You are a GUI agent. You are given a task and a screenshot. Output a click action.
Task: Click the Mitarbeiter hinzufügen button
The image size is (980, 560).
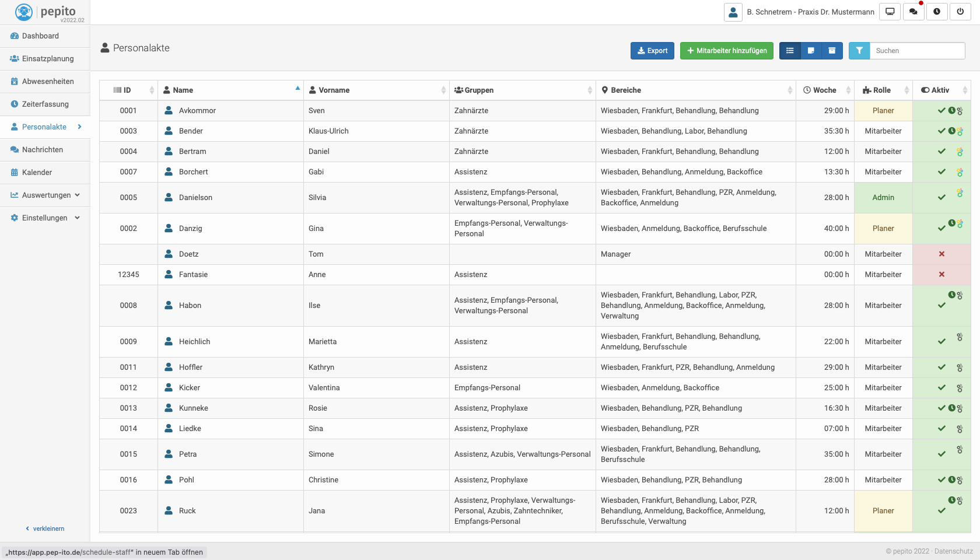pyautogui.click(x=727, y=51)
